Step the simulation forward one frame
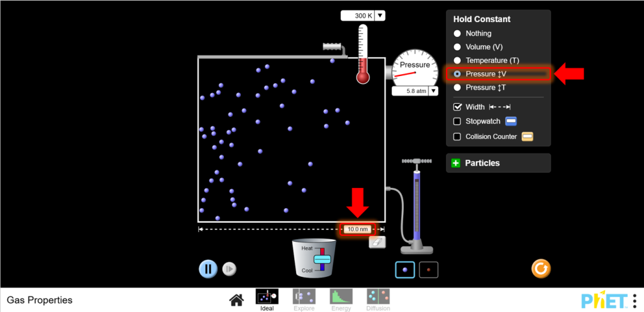644x312 pixels. tap(229, 269)
